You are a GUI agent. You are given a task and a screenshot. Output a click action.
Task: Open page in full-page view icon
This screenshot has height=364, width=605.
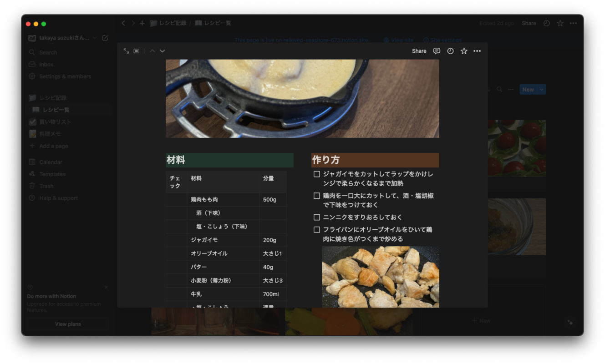[x=126, y=51]
